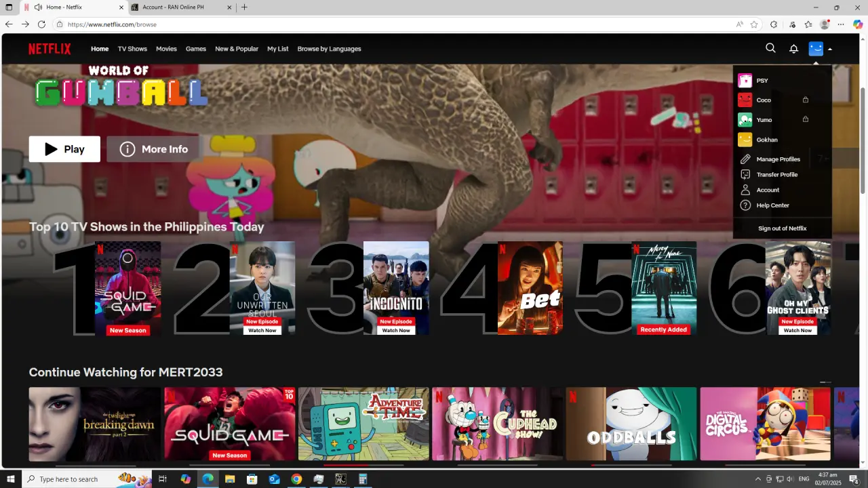
Task: Resume The Cuphead Show
Action: click(497, 424)
